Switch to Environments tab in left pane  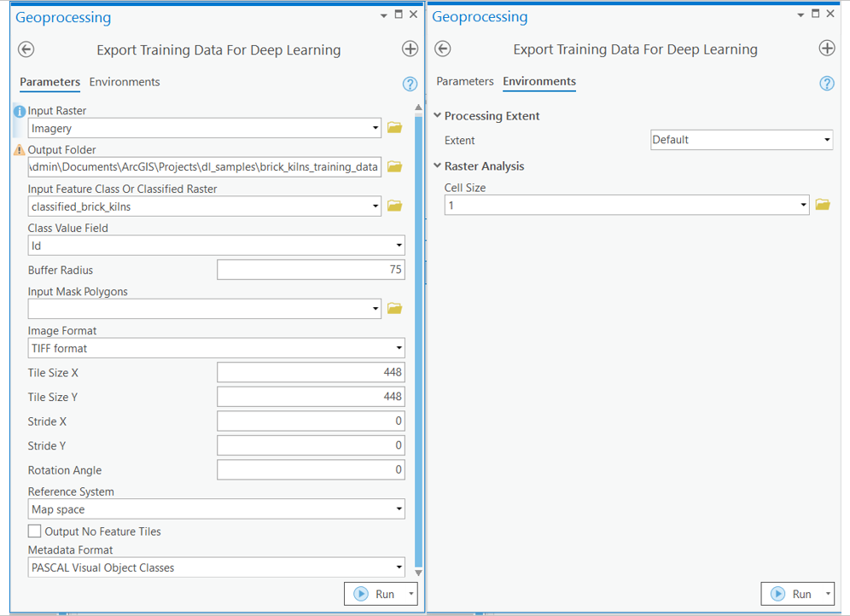(125, 82)
